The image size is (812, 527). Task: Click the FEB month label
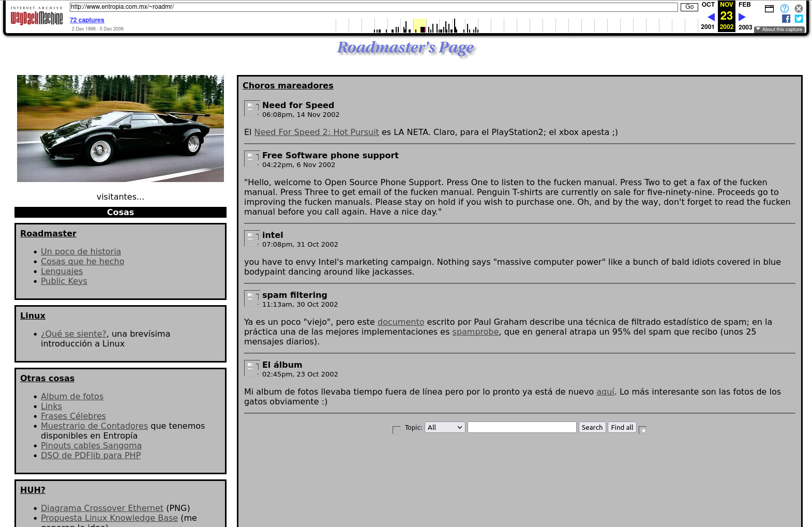click(745, 5)
